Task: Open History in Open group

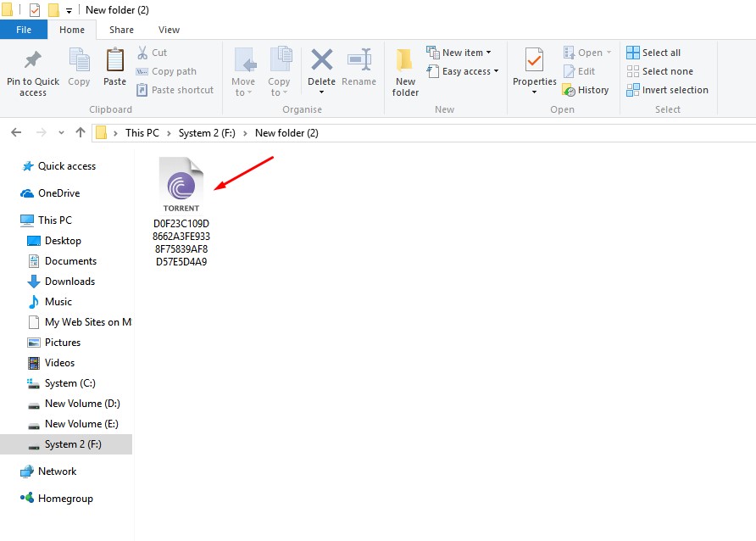Action: [x=586, y=90]
